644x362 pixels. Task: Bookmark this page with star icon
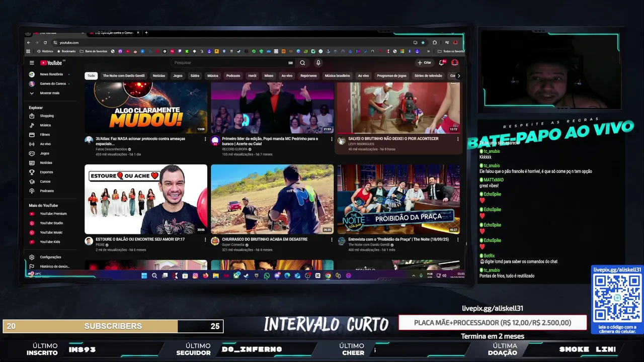point(423,43)
